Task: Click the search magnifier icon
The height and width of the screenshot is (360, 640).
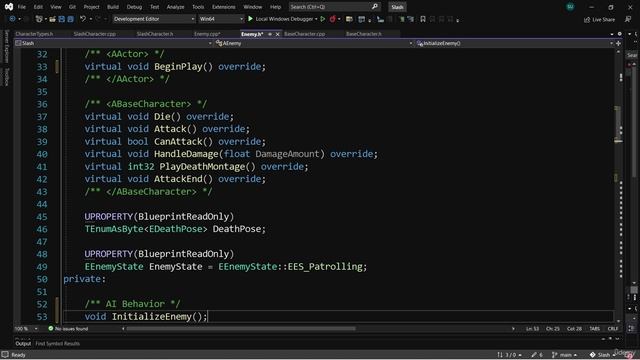Action: pyautogui.click(x=374, y=7)
